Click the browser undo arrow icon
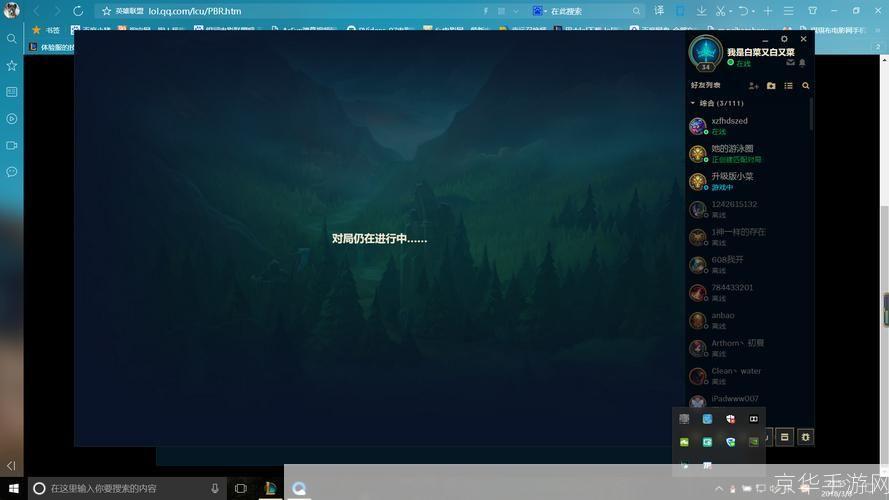This screenshot has height=500, width=889. [743, 11]
